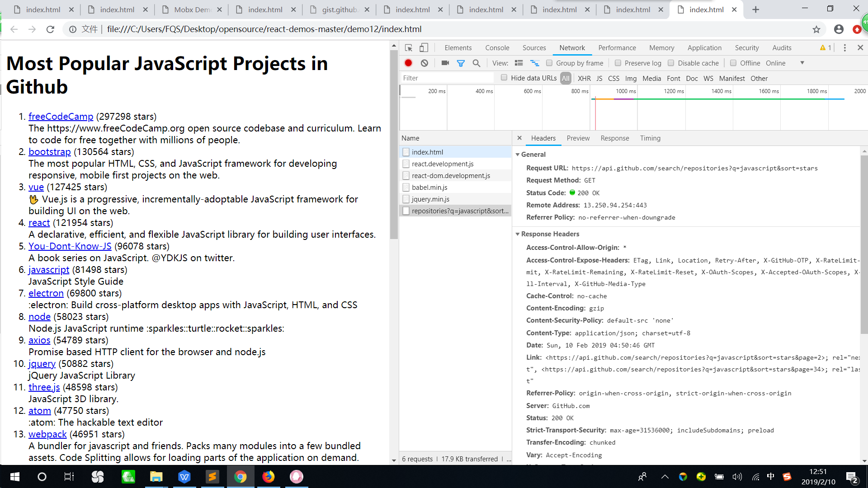Screen dimensions: 868x488
Task: Open the Timing tab of request details
Action: 650,138
